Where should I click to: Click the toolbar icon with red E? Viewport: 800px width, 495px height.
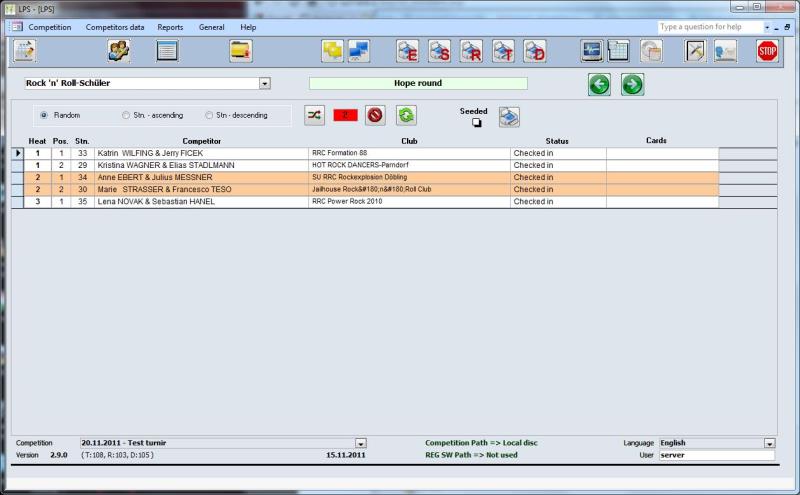click(407, 51)
